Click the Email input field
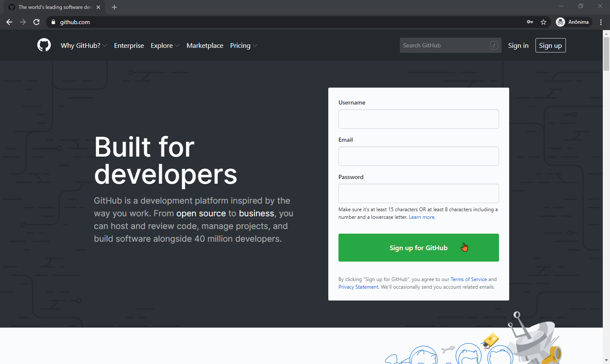Viewport: 610px width, 364px height. [x=419, y=156]
